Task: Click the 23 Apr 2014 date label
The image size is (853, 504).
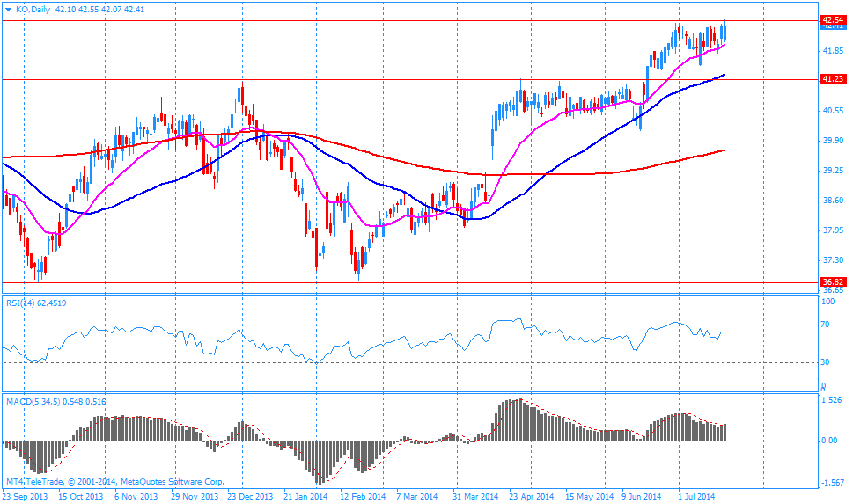Action: [531, 496]
